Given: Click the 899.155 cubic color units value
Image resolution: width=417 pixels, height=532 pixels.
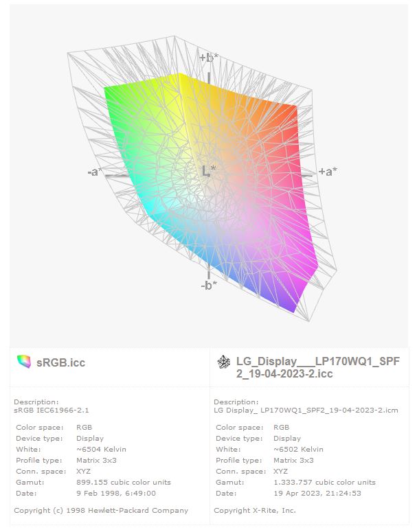Looking at the screenshot, I should 122,482.
